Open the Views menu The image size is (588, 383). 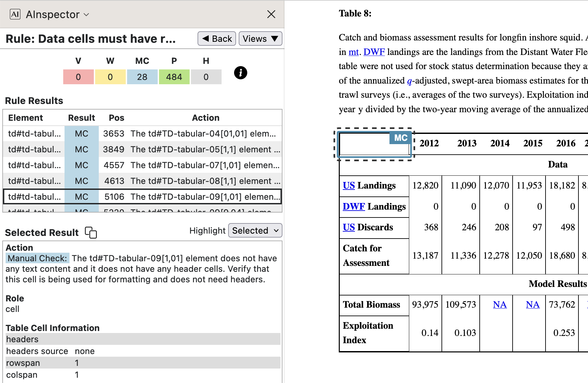click(260, 39)
